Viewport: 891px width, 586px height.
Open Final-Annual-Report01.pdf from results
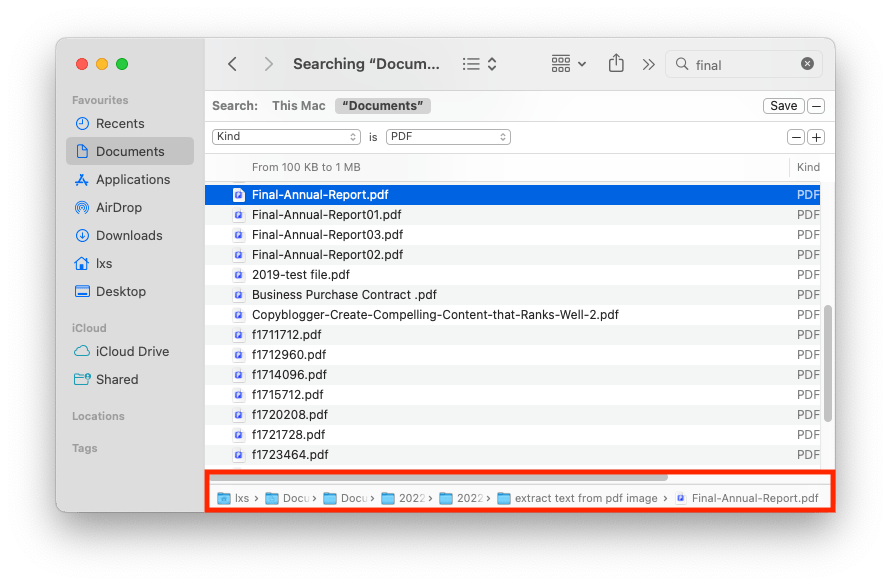tap(326, 214)
